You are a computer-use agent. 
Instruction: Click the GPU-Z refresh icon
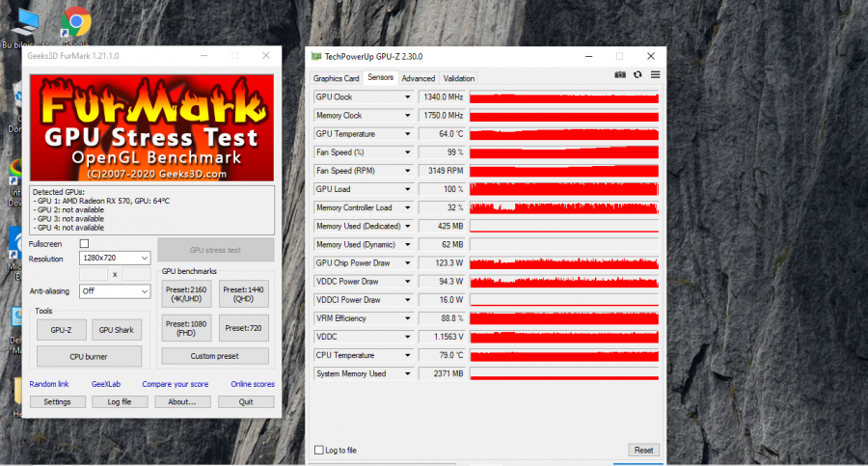click(x=637, y=75)
